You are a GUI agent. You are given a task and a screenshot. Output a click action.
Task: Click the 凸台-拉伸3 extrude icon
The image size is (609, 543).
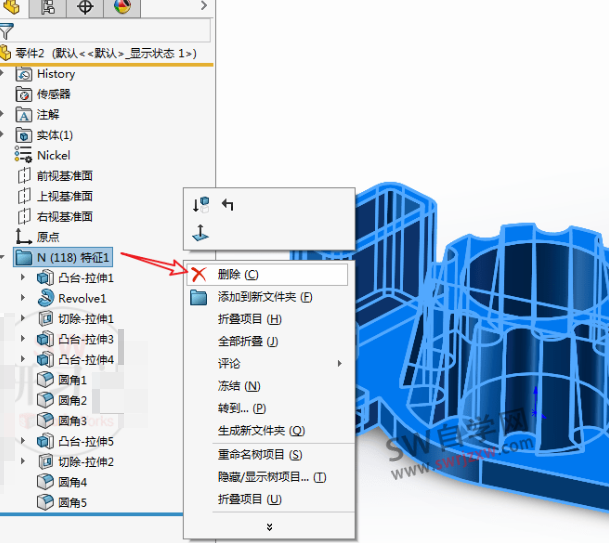45,339
